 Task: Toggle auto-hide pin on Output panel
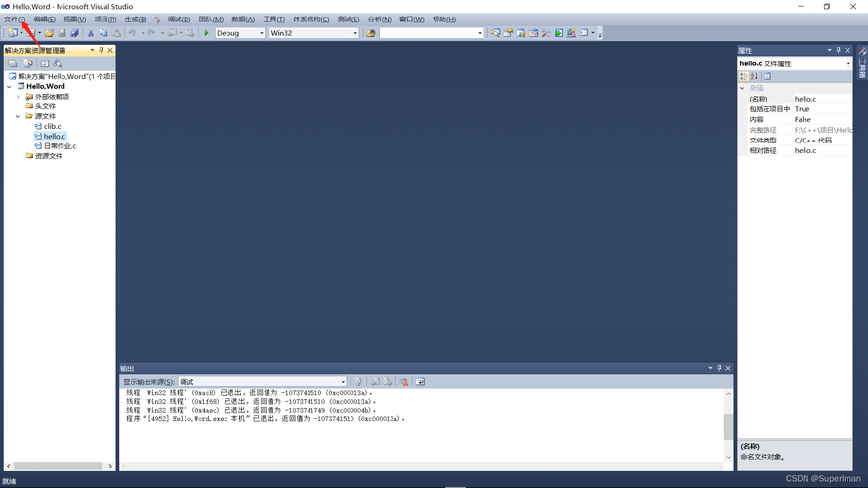pyautogui.click(x=719, y=369)
